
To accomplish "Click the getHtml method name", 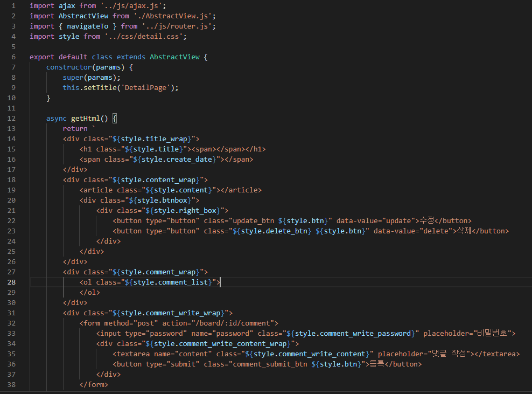I will point(86,118).
